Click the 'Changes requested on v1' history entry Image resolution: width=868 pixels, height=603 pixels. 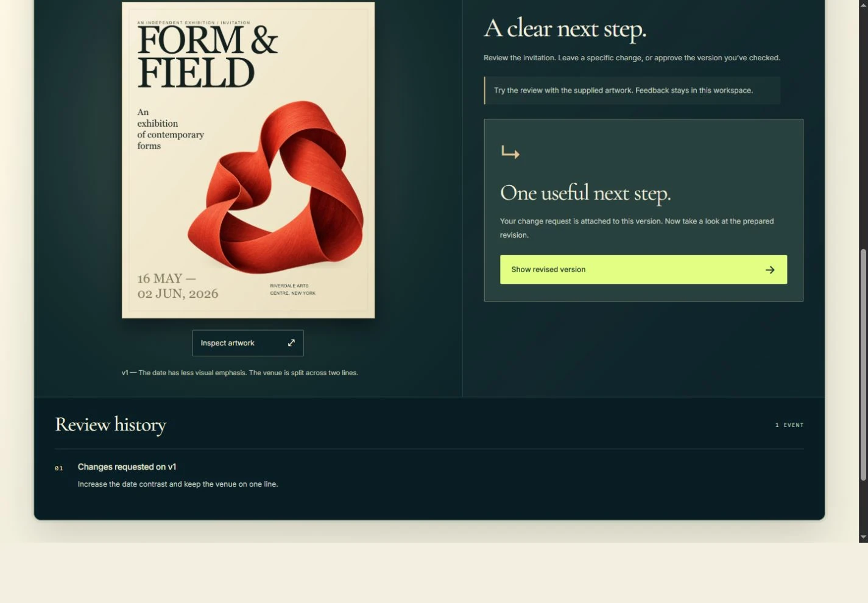tap(127, 467)
